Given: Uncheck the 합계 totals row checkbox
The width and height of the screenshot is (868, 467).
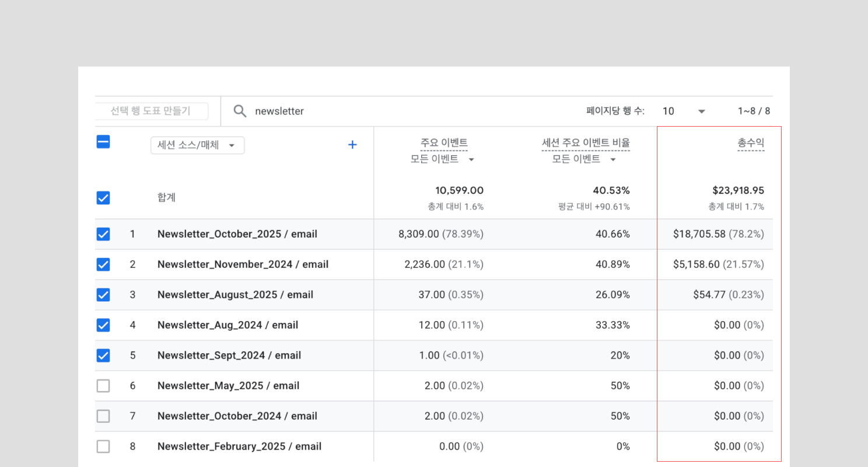Looking at the screenshot, I should coord(103,198).
